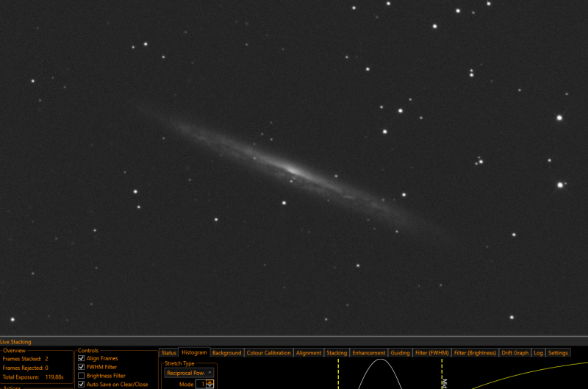Screen dimensions: 588x389
Task: Open the Log tab
Action: pyautogui.click(x=539, y=353)
